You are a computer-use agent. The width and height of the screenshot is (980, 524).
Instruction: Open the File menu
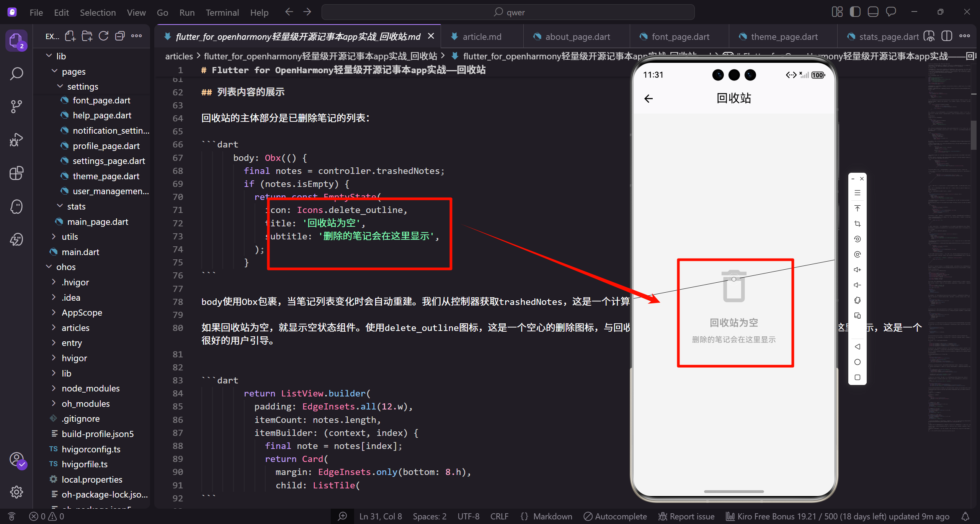36,12
